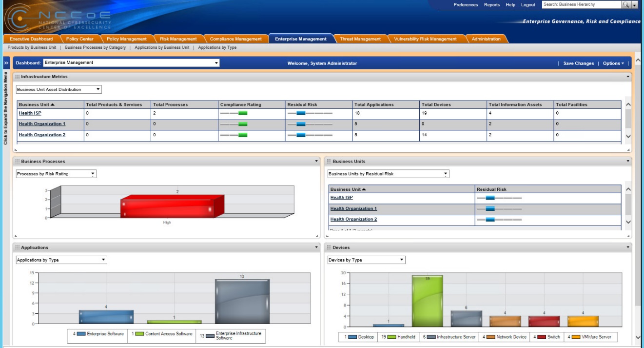This screenshot has height=348, width=644.
Task: Open the Options menu
Action: 613,63
